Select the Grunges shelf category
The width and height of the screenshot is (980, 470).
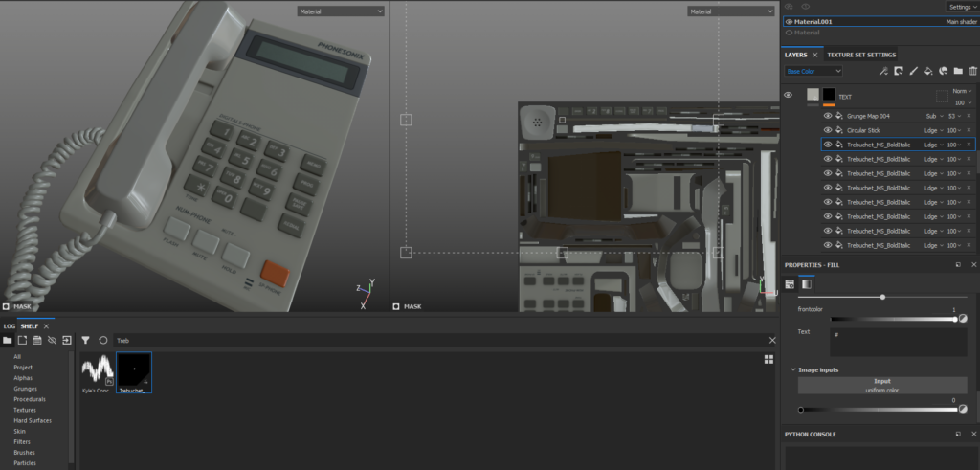[x=25, y=389]
